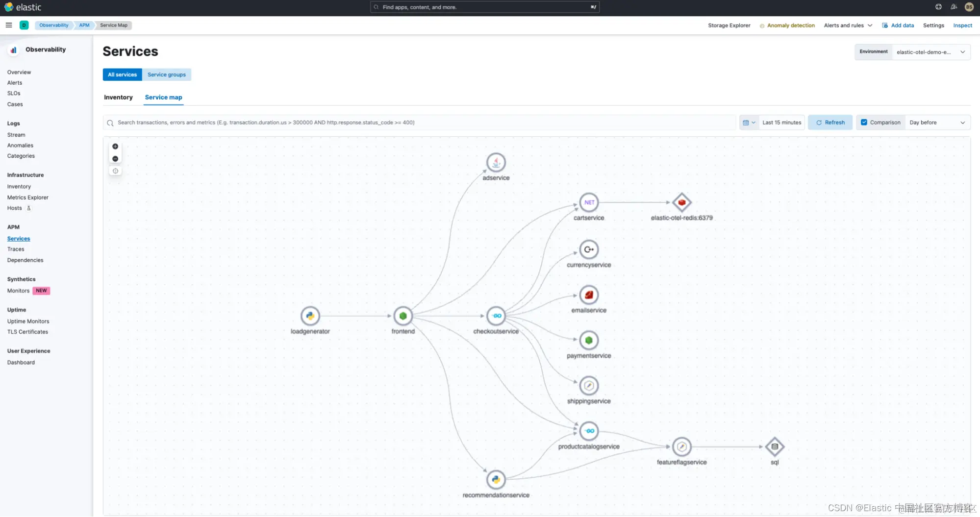Expand the Alerts and rules menu
Screen dimensions: 980x517
pyautogui.click(x=848, y=25)
